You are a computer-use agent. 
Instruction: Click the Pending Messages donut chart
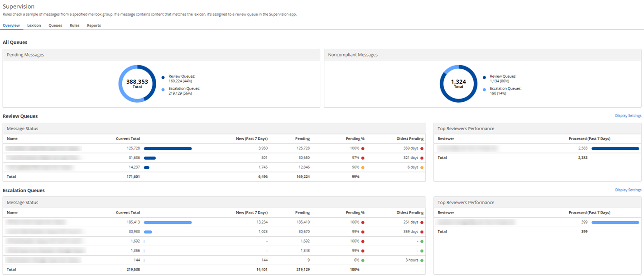coord(137,83)
